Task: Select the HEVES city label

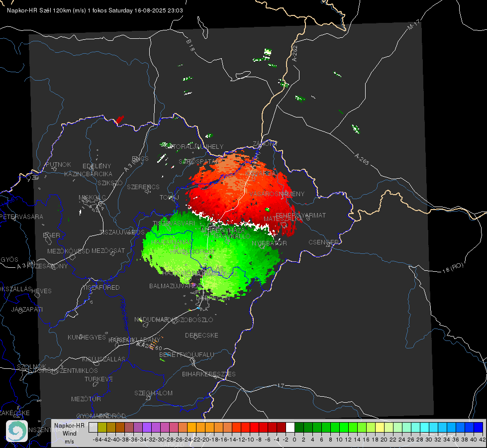Action: (x=41, y=291)
